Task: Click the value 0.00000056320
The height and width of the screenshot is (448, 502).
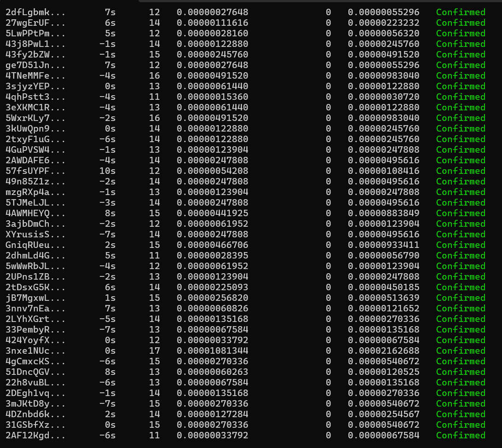Action: tap(384, 33)
